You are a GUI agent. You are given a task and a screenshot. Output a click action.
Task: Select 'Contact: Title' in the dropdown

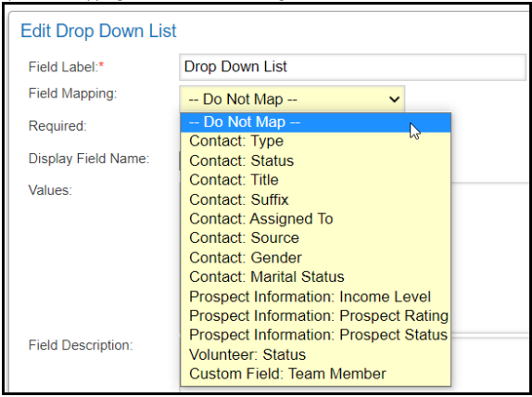pos(315,180)
